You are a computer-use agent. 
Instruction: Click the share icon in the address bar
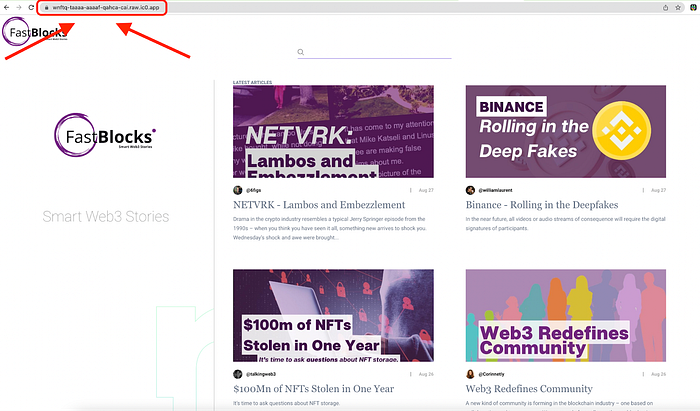pos(665,8)
